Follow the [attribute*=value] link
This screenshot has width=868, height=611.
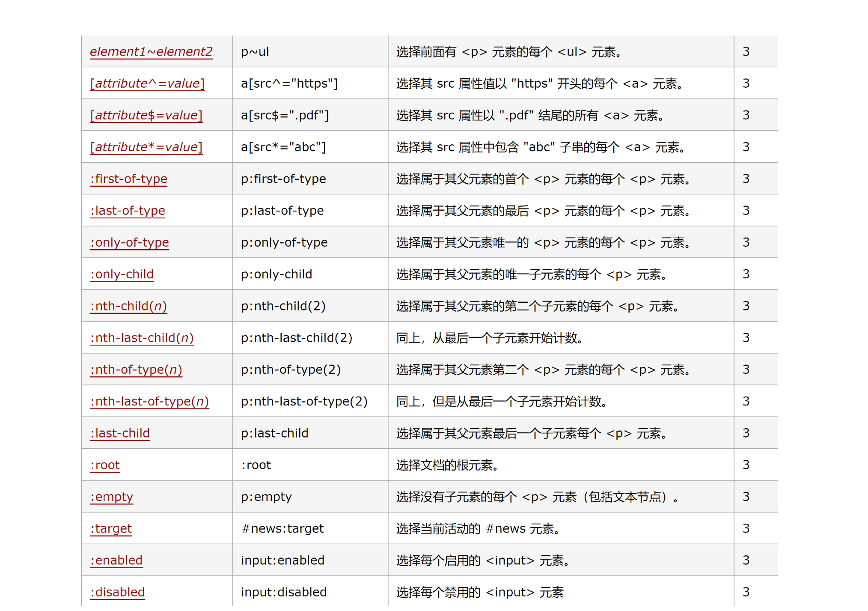[146, 147]
